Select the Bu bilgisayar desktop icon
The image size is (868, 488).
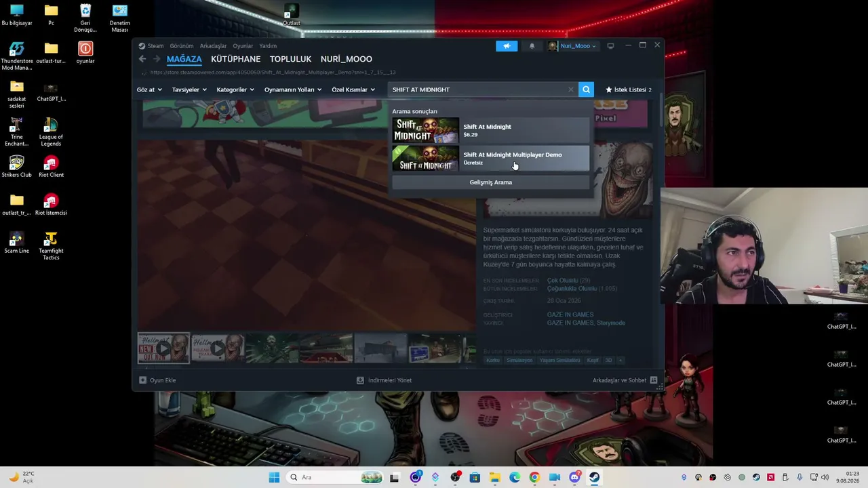pos(17,15)
